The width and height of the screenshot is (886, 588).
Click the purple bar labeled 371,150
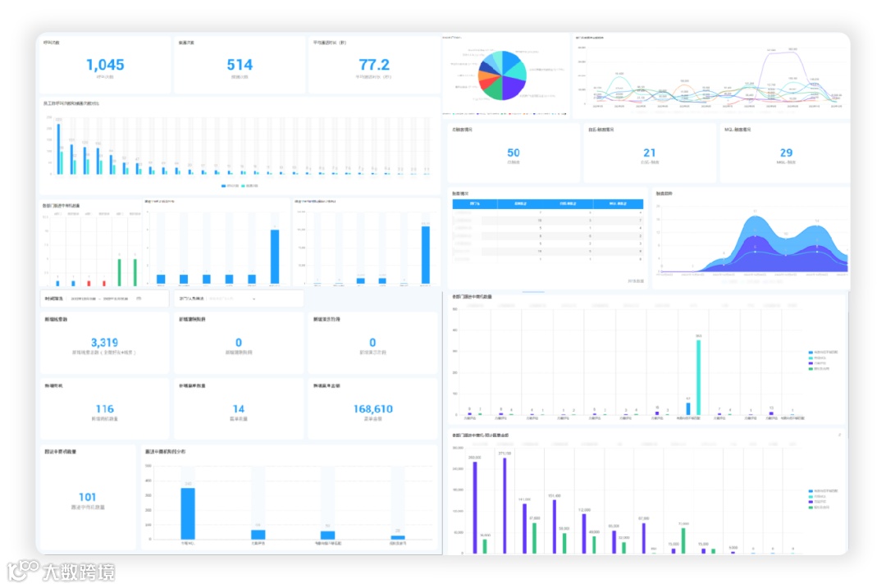pos(505,505)
